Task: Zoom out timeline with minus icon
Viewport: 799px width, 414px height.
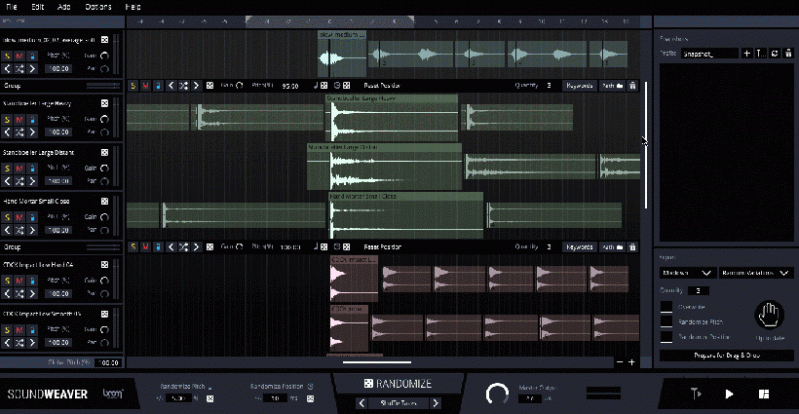Action: (x=620, y=363)
